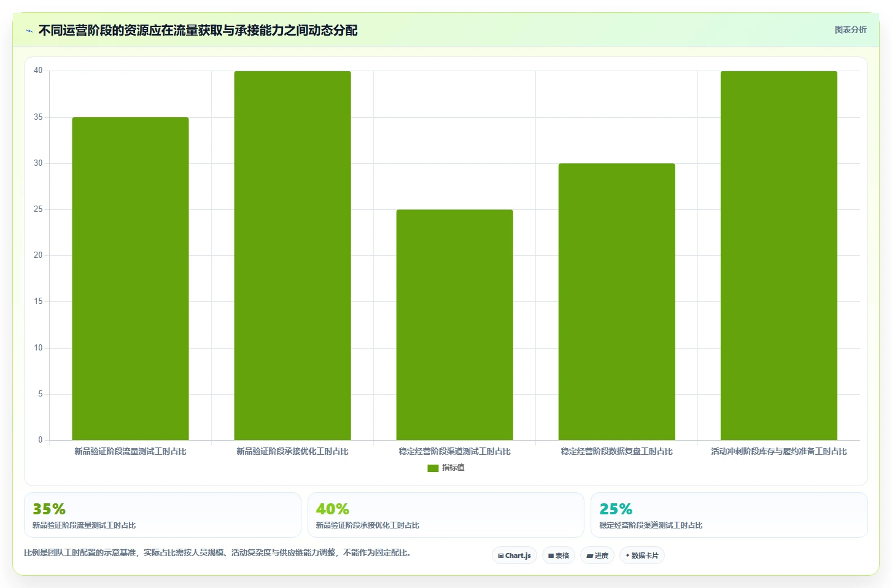Select the 进度 tag chip
The image size is (892, 588).
coord(597,555)
